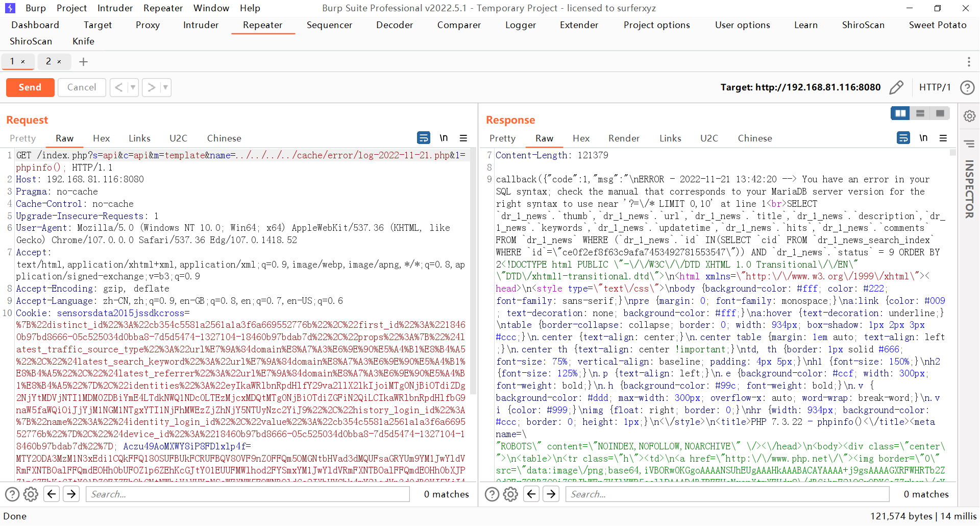Expand the INSPECTOR side panel
This screenshot has width=980, height=526.
970,189
